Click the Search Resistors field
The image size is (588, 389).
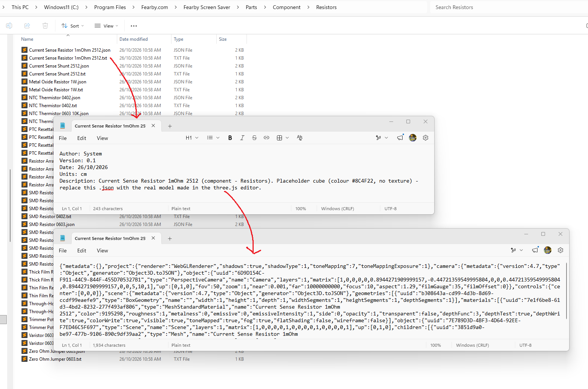point(509,7)
